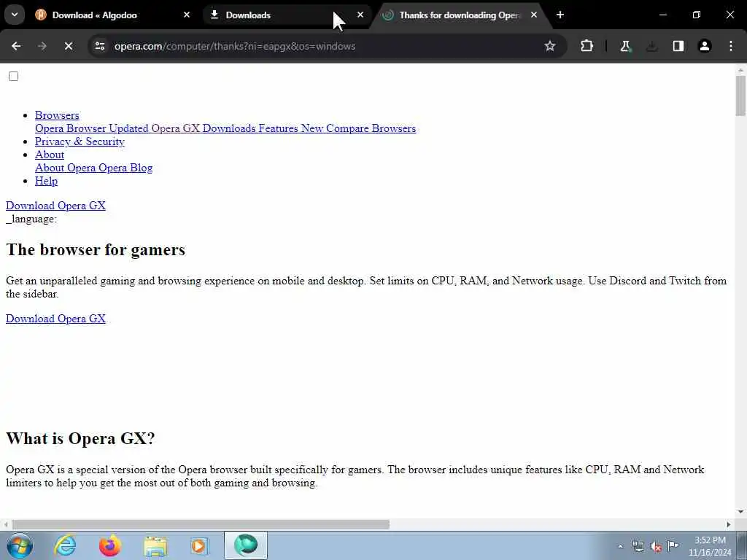Open the About link
This screenshot has width=747, height=560.
pyautogui.click(x=50, y=155)
